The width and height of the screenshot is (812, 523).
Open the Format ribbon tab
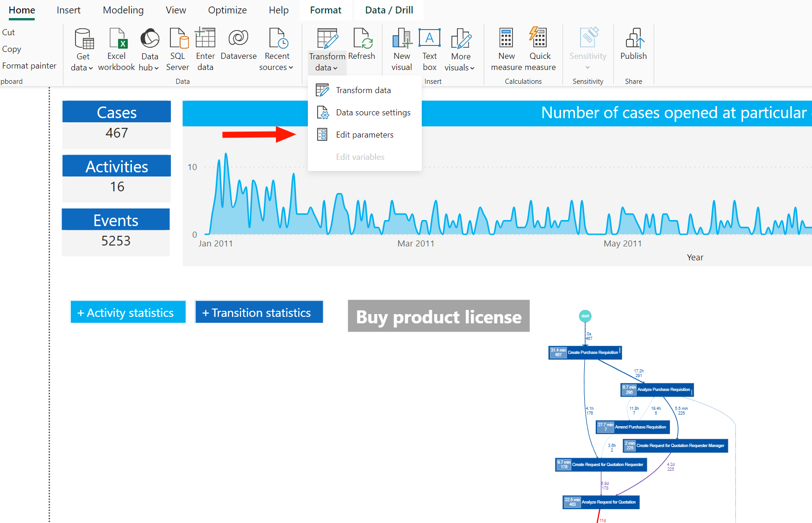click(x=325, y=10)
